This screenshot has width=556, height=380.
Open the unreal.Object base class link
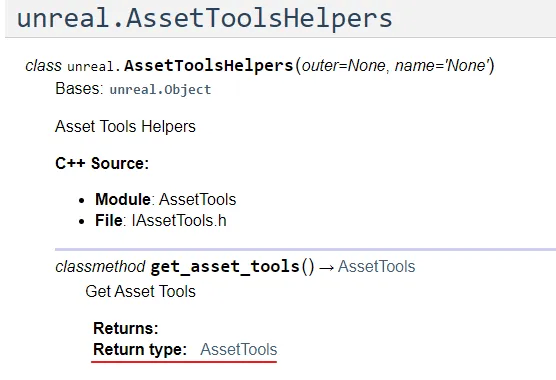coord(160,89)
